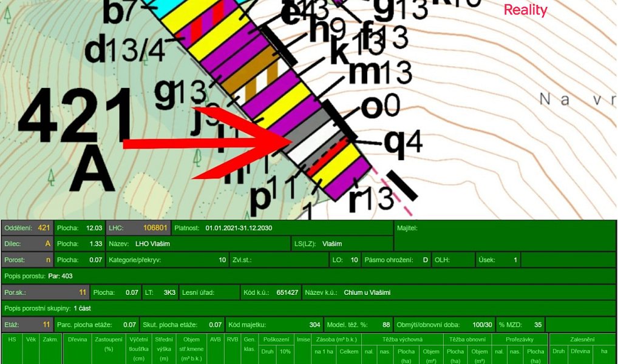Click the Obmýtí/obnovní doba value 100/30
Image resolution: width=618 pixels, height=364 pixels.
point(483,325)
